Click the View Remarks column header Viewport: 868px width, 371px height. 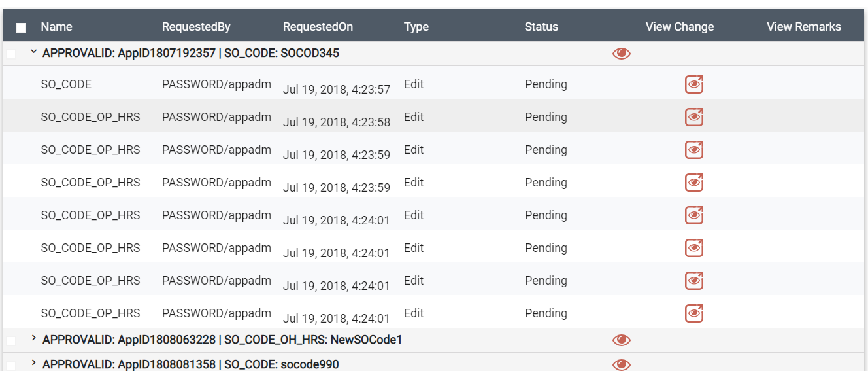(804, 27)
